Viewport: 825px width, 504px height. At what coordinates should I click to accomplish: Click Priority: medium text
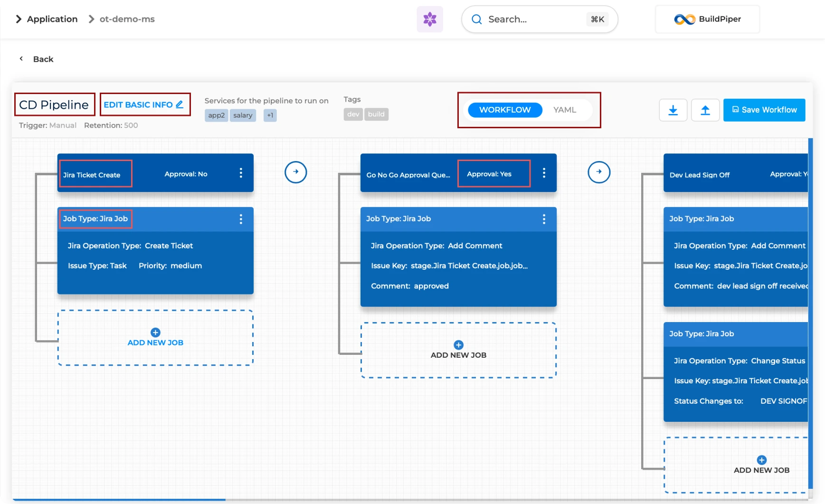170,266
